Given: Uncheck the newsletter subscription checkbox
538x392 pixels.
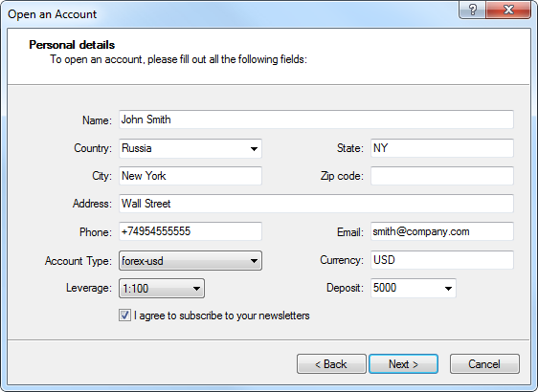Looking at the screenshot, I should (x=124, y=316).
